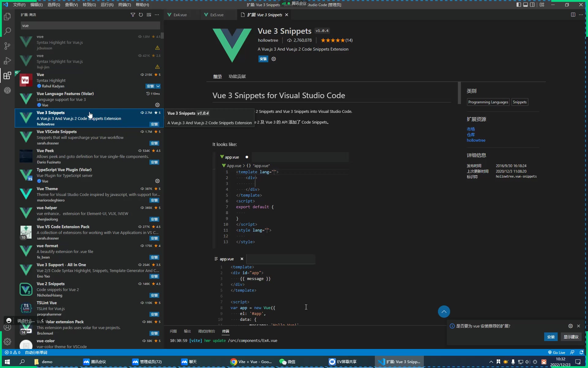
Task: Install Vue Theme extension
Action: [x=154, y=200]
